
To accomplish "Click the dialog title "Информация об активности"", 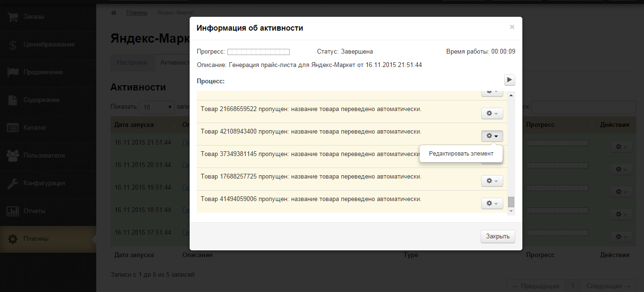I will tap(250, 28).
